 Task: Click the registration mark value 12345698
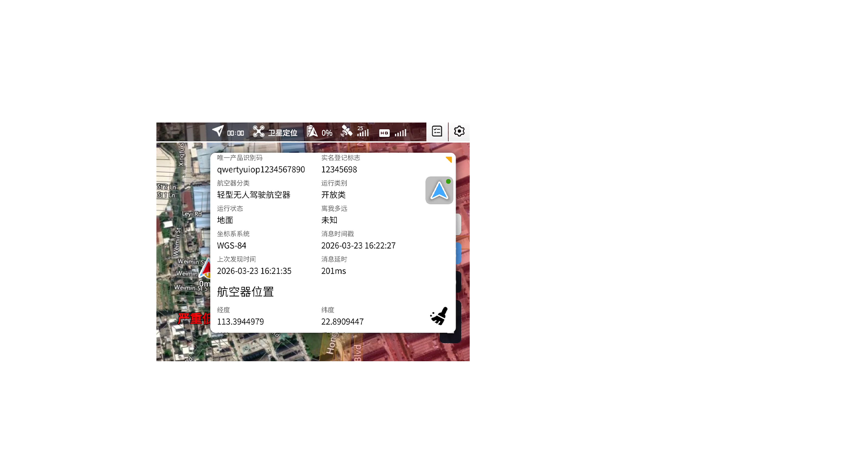[x=339, y=170]
